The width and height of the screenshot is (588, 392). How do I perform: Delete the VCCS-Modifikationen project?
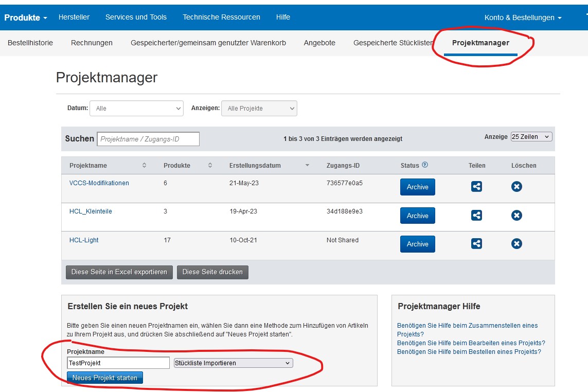516,187
